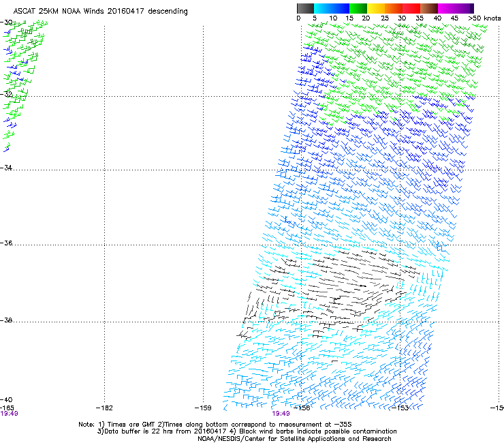
Task: Click the black wind barbs contamination note
Action: coord(313,431)
